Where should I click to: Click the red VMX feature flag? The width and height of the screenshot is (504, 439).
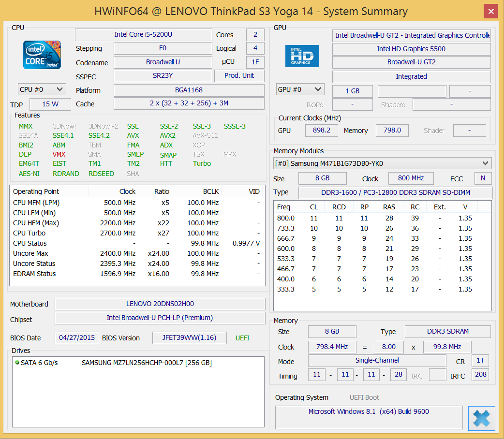tap(59, 154)
